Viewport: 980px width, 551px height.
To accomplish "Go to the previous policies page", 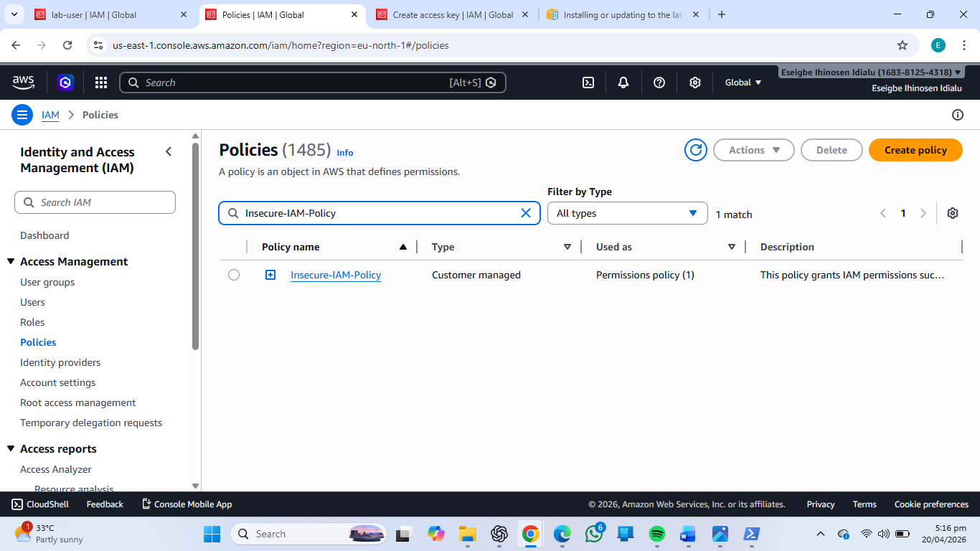I will coord(883,213).
